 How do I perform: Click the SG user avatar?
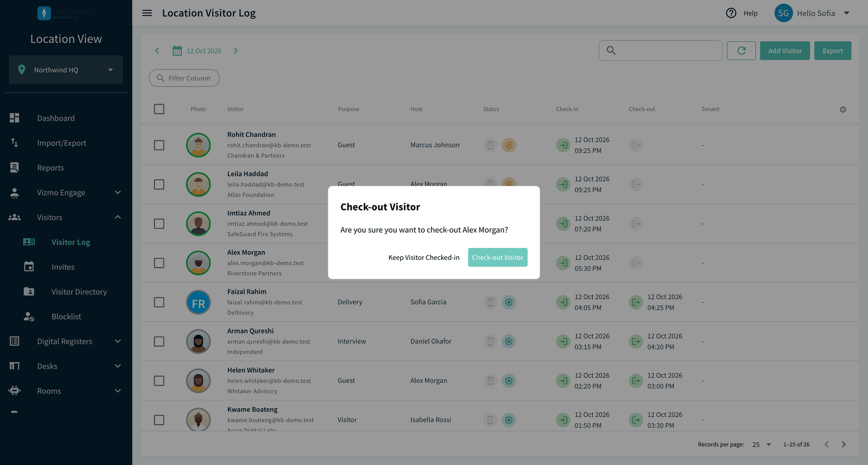(783, 13)
